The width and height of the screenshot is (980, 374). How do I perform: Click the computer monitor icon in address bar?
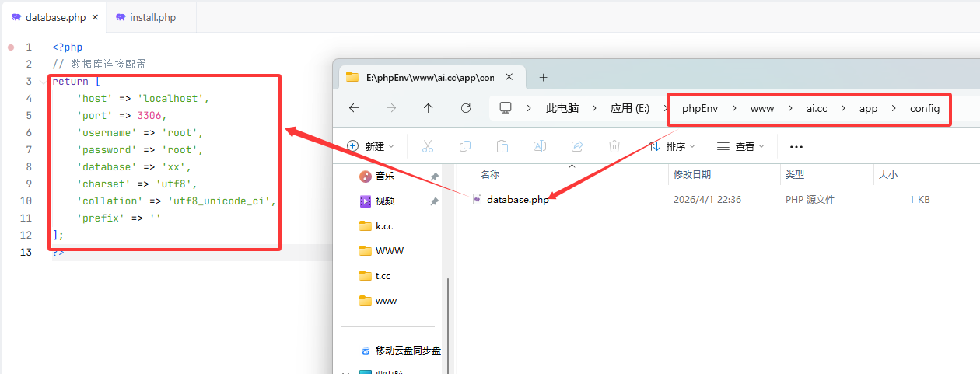pos(506,108)
